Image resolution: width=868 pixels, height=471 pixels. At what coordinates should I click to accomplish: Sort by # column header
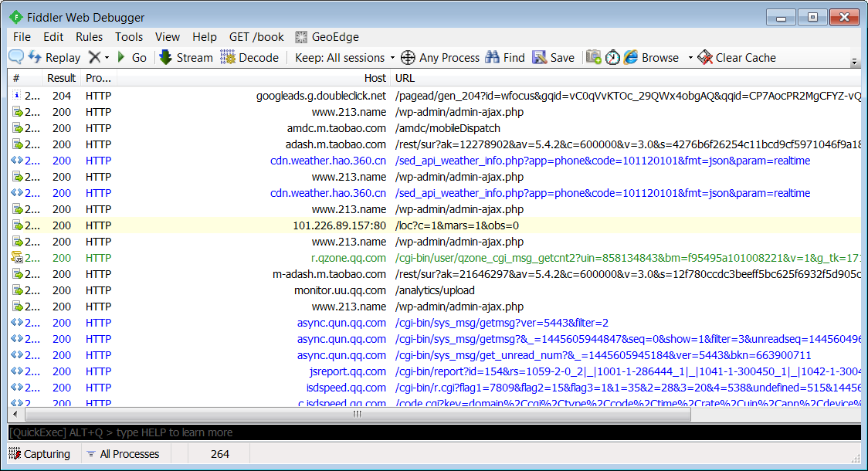25,78
